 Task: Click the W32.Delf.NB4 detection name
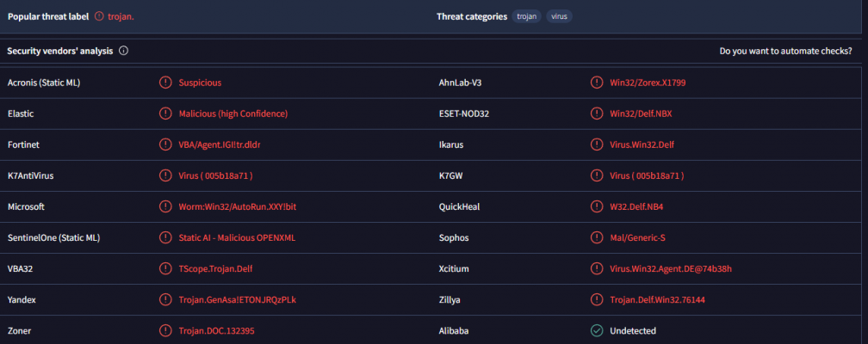(x=636, y=206)
